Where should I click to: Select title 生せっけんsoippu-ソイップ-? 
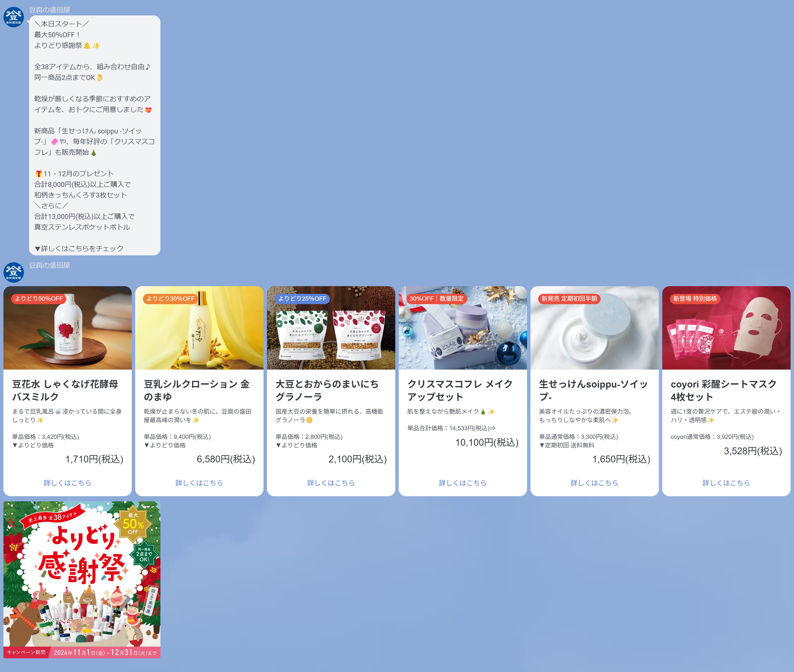click(x=593, y=391)
